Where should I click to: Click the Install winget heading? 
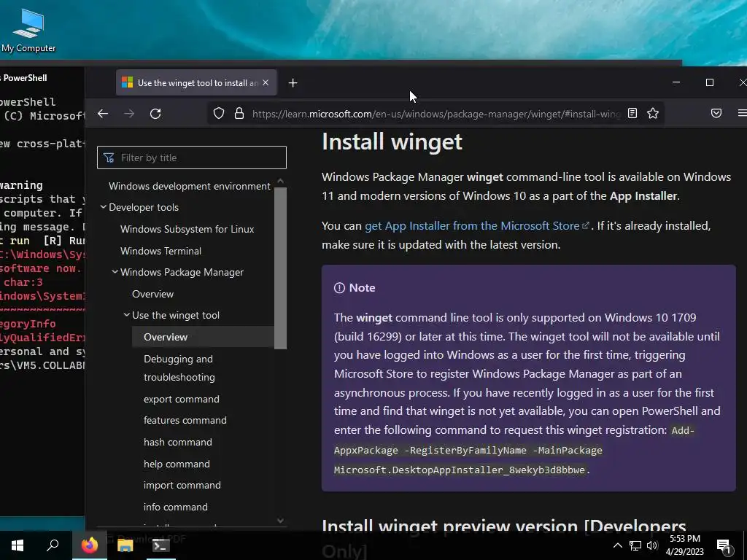coord(392,141)
